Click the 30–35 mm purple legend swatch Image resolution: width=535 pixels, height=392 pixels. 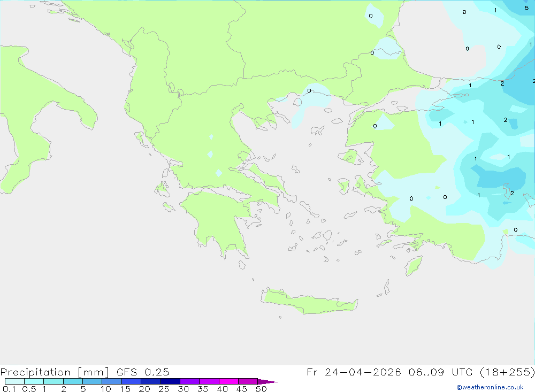coord(190,381)
